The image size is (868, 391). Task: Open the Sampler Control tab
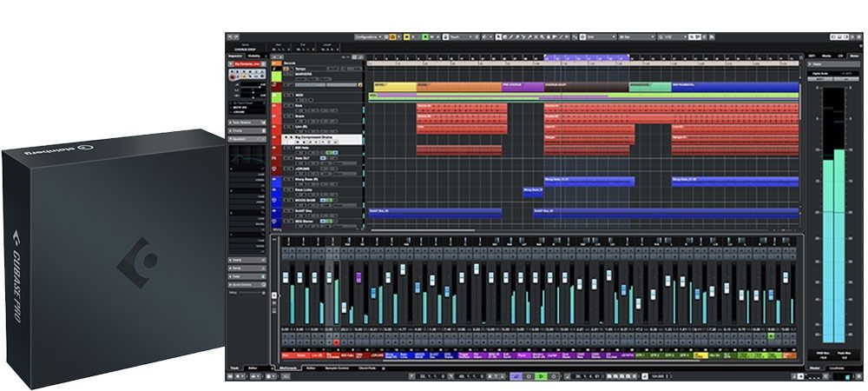pos(337,368)
